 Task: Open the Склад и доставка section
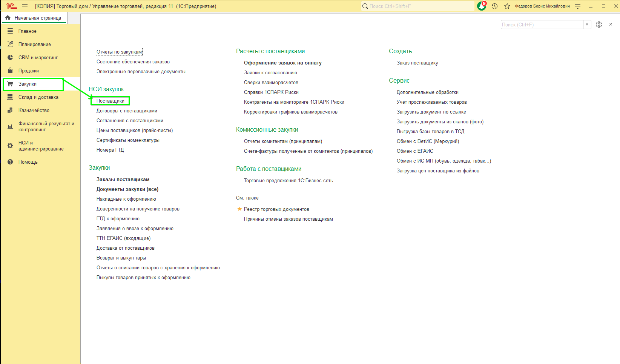(x=38, y=97)
